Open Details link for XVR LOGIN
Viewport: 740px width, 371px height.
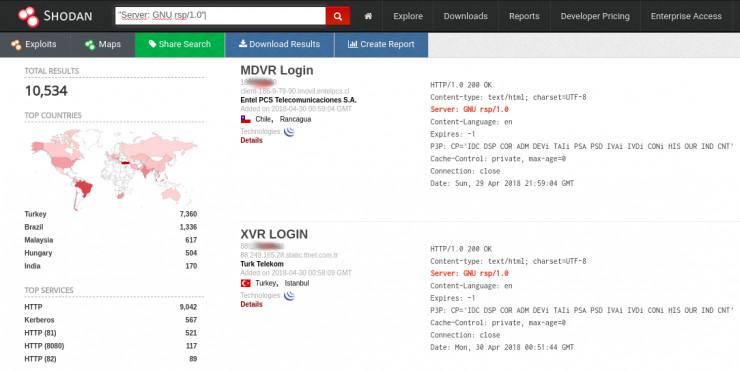pos(251,304)
